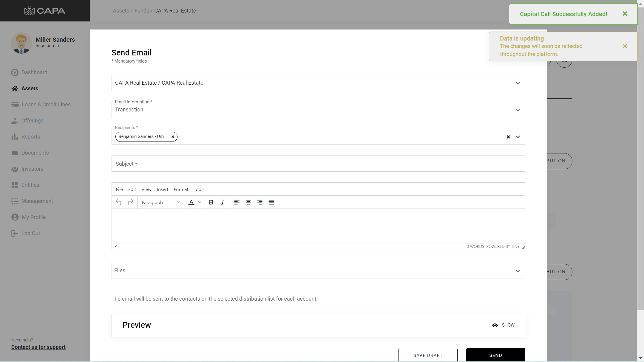
Task: Open the Email information dropdown
Action: (518, 110)
